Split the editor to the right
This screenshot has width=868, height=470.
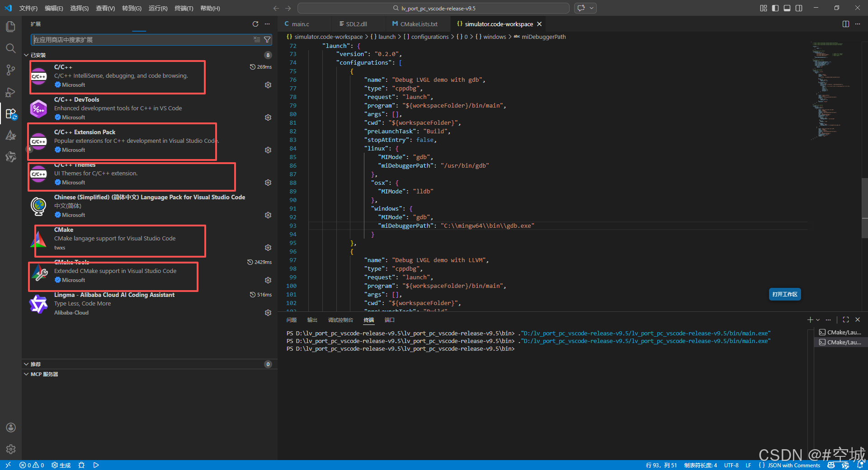coord(846,24)
